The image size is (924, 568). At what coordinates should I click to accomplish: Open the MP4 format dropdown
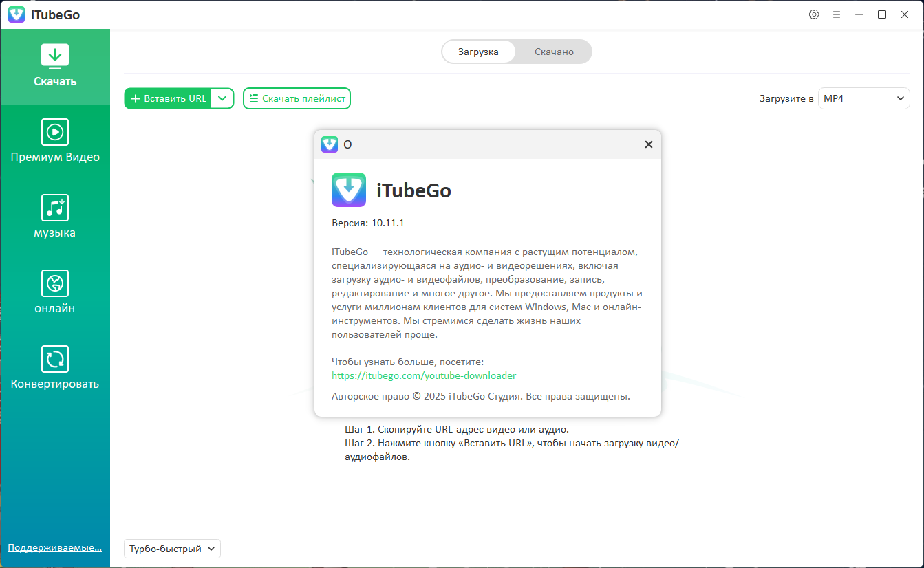(864, 98)
